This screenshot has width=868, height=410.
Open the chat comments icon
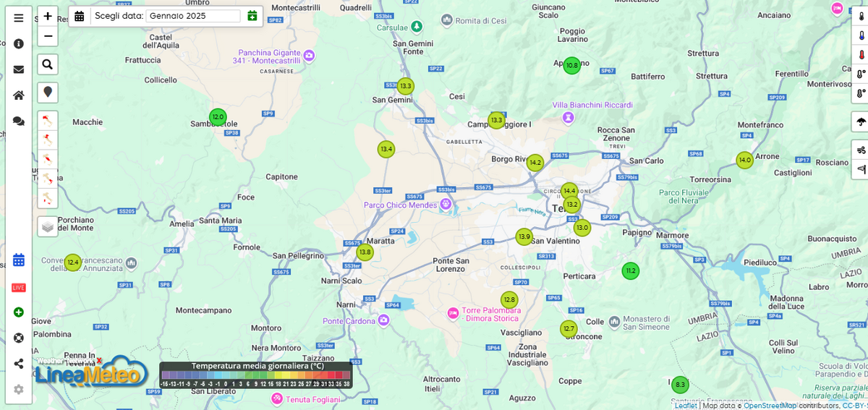point(19,121)
